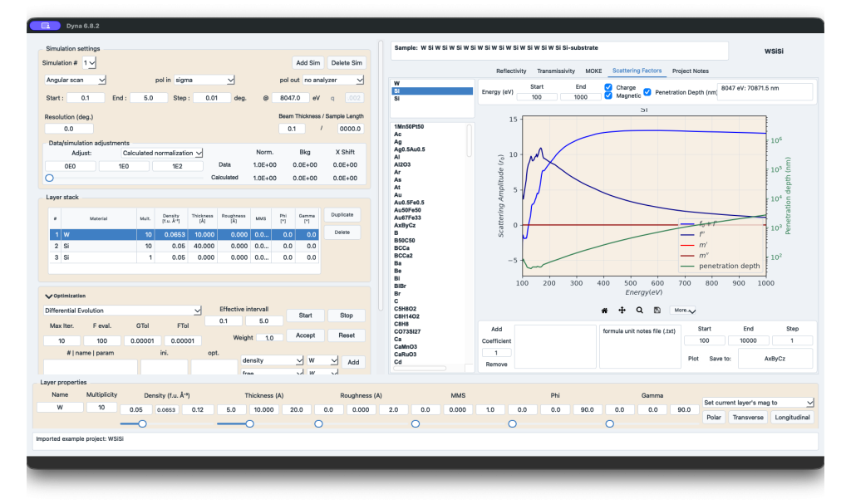Click the Thickness slider handle
This screenshot has height=504, width=851.
point(249,423)
